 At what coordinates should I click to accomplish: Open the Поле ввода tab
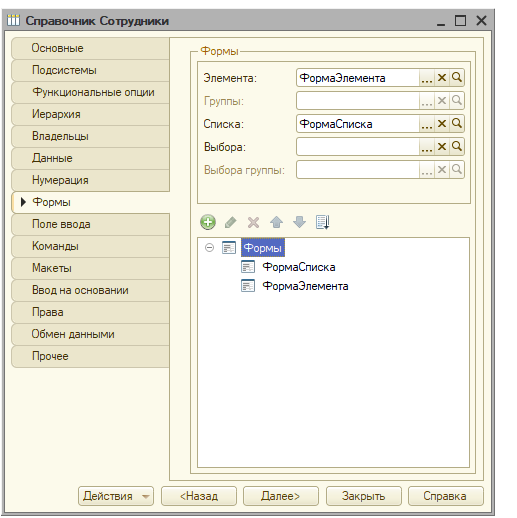90,224
